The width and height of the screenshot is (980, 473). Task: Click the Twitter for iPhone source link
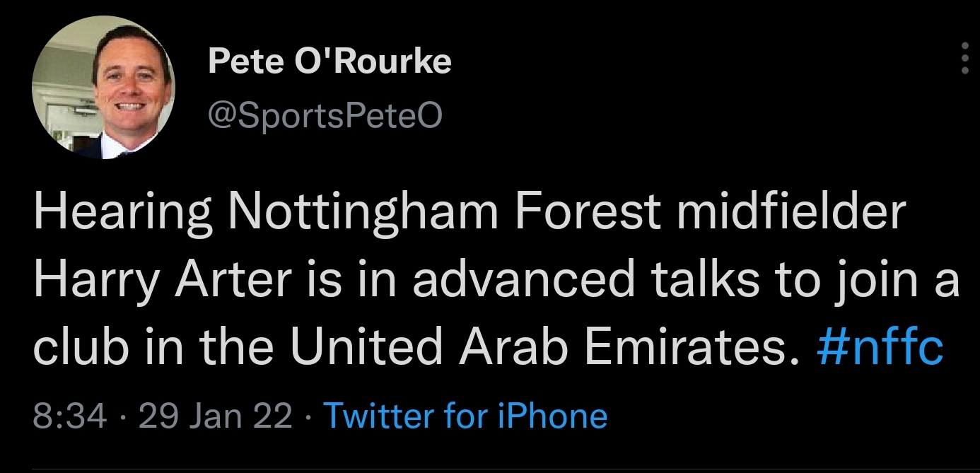(x=465, y=416)
